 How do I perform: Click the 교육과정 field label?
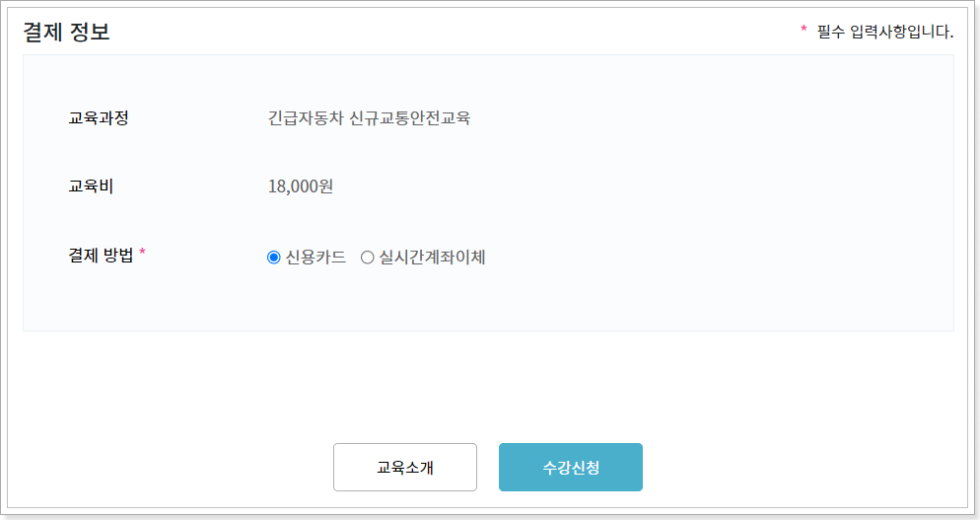[x=99, y=117]
